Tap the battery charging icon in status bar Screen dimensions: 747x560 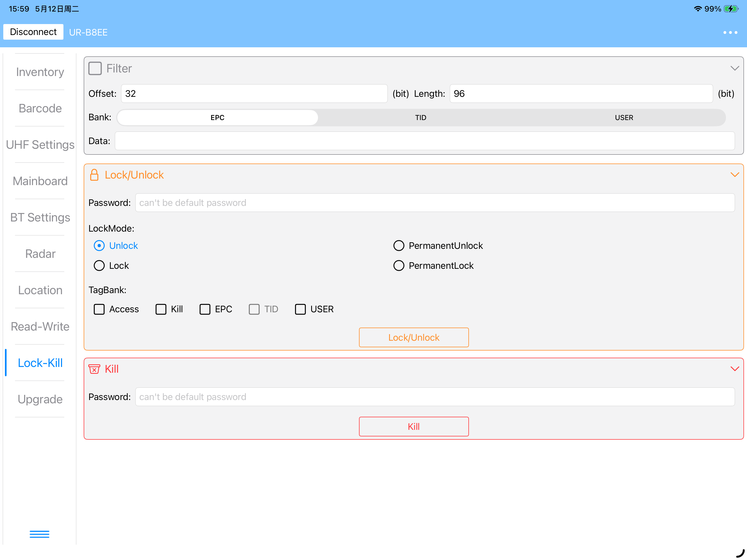pos(731,9)
